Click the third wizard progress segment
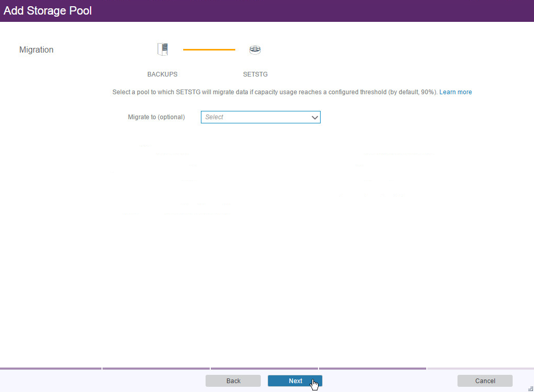 coord(264,369)
